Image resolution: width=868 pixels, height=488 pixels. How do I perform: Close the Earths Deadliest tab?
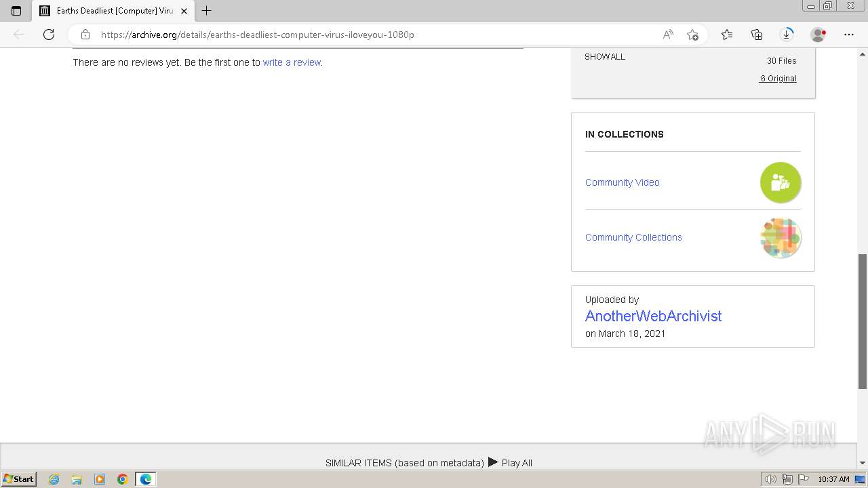184,11
